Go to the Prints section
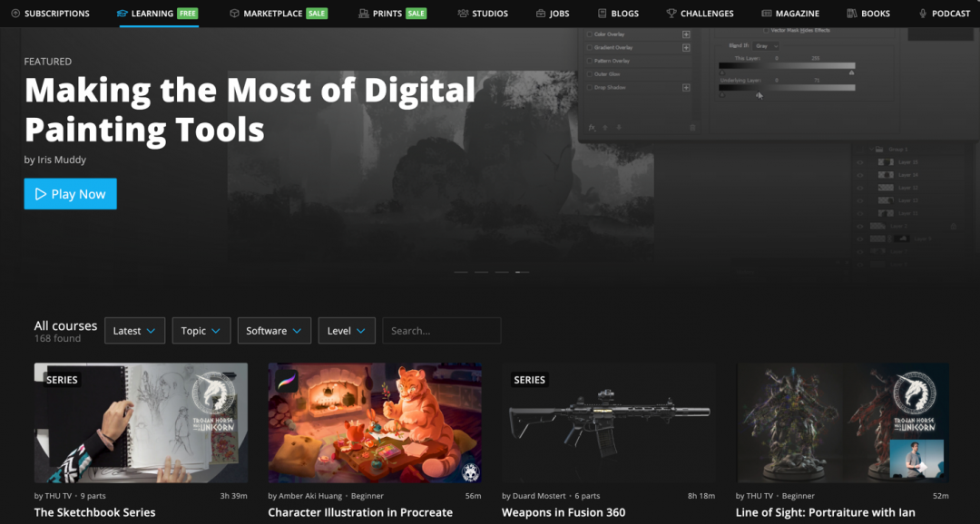The width and height of the screenshot is (980, 524). pyautogui.click(x=393, y=13)
